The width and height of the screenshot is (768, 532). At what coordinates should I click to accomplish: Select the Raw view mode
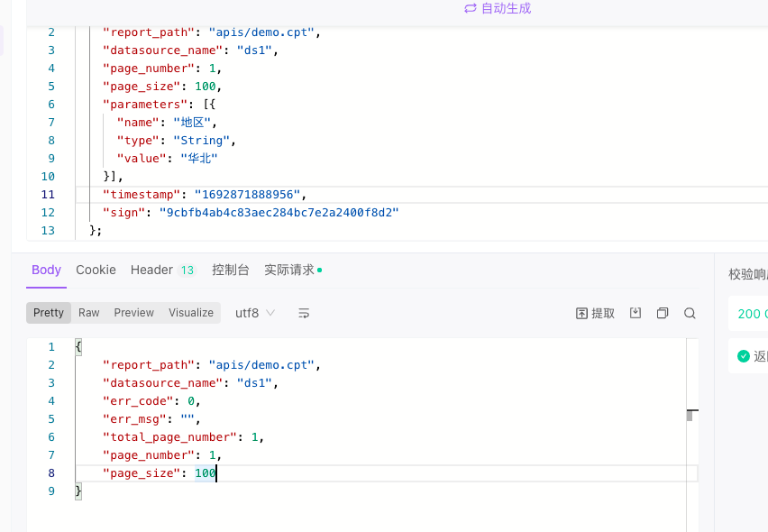[88, 313]
